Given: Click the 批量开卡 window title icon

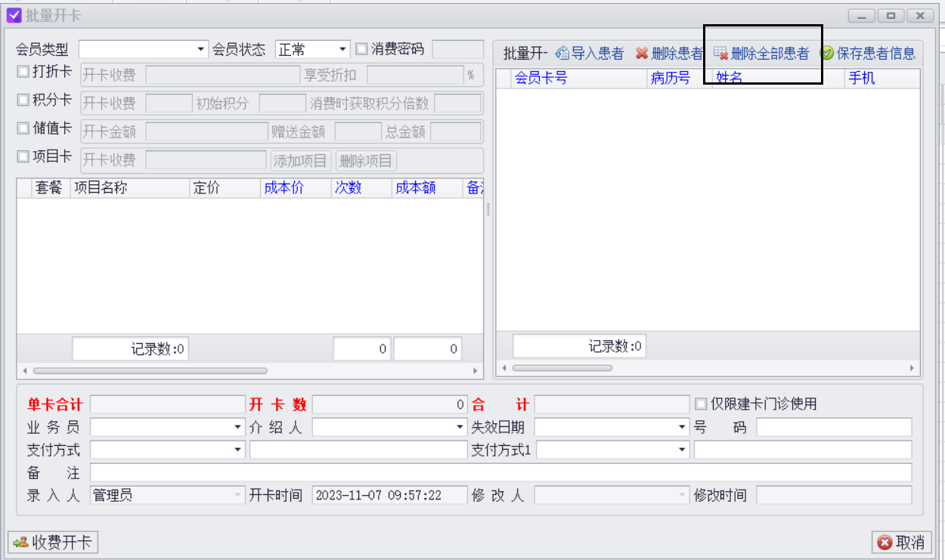Looking at the screenshot, I should pyautogui.click(x=14, y=15).
